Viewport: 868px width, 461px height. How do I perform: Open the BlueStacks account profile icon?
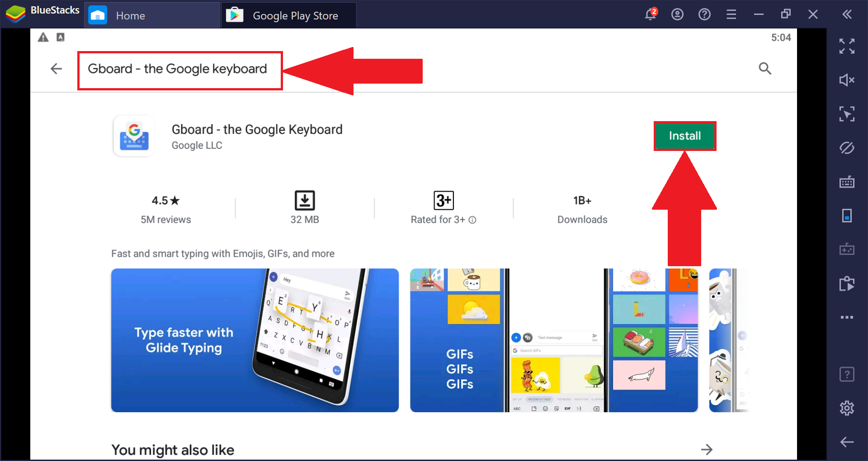(x=677, y=14)
